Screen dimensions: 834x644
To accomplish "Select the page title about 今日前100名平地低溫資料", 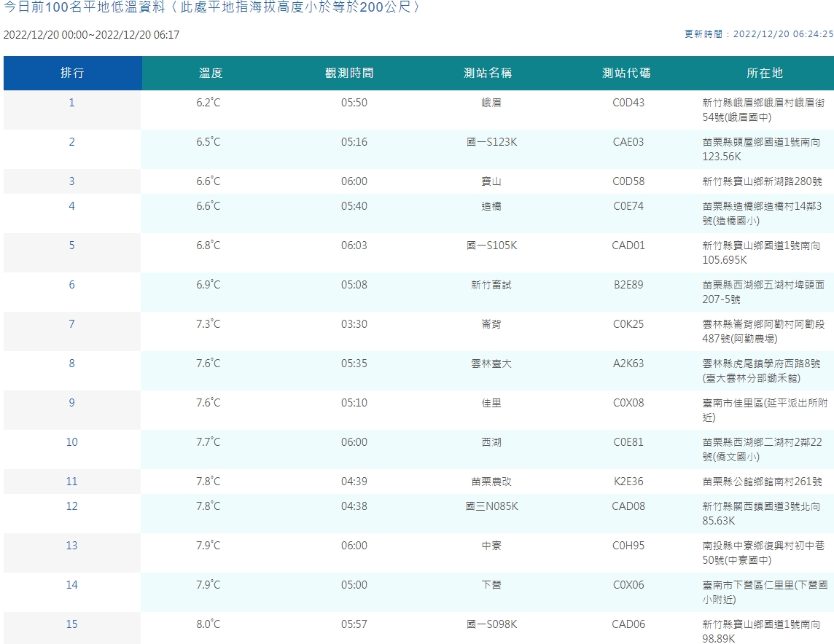I will 211,7.
